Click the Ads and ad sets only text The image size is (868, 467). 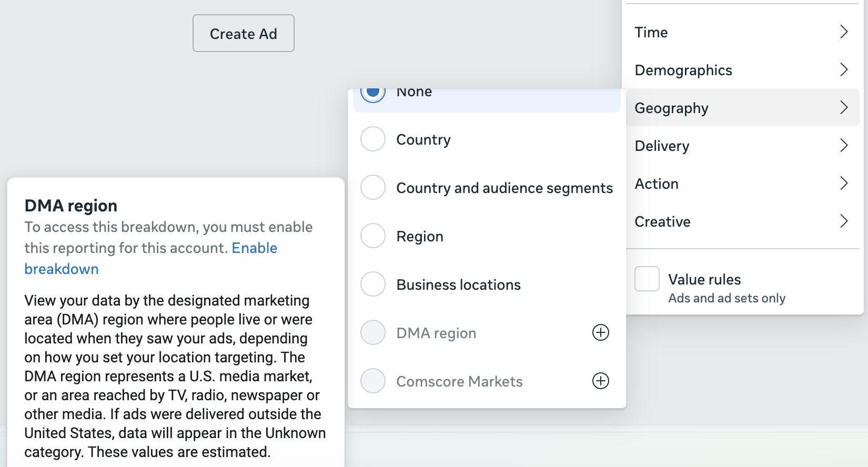726,298
